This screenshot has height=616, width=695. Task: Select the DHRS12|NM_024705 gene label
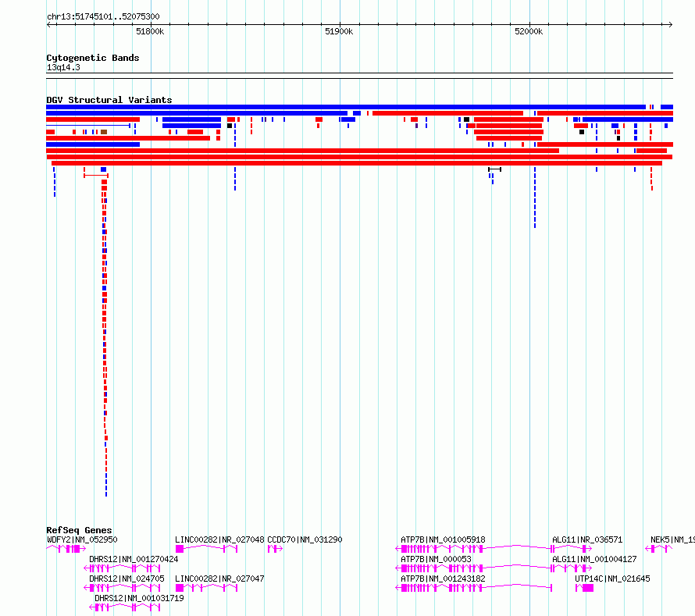click(x=127, y=579)
